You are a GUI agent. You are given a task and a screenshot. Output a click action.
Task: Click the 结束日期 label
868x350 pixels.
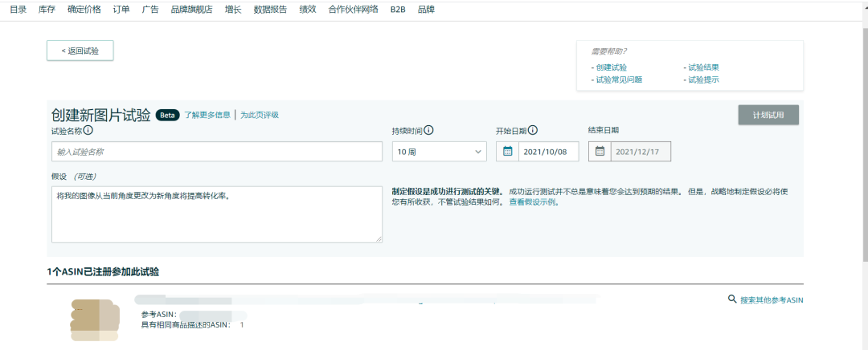pos(604,131)
